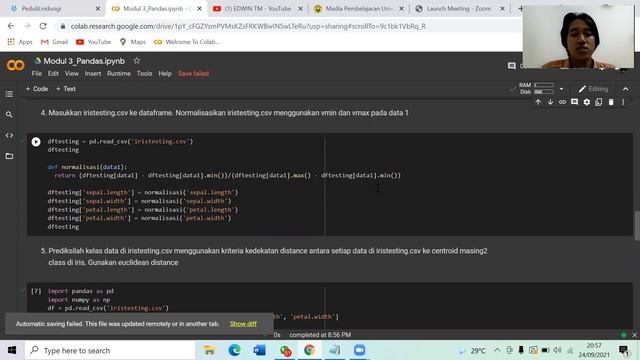Show hidden system tray icons
The width and height of the screenshot is (640, 360).
point(497,350)
